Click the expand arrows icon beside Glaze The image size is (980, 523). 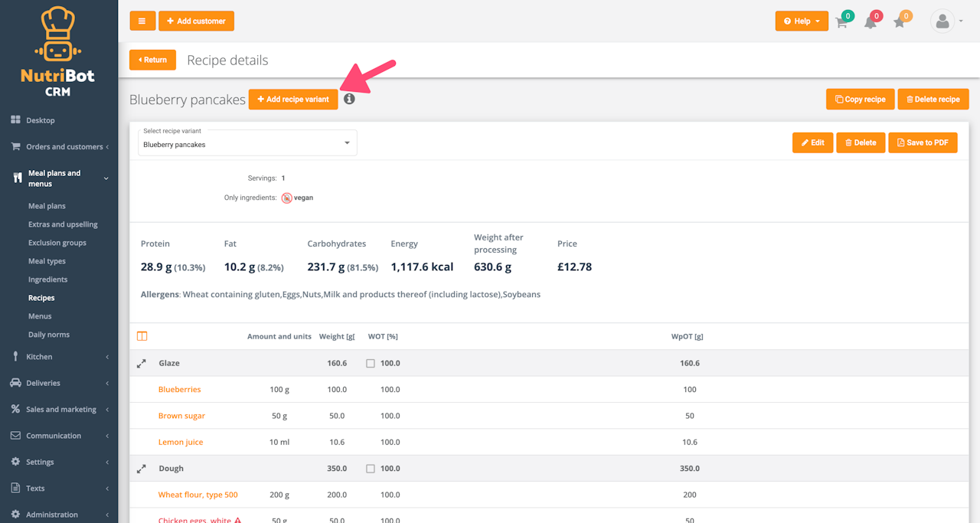click(141, 364)
